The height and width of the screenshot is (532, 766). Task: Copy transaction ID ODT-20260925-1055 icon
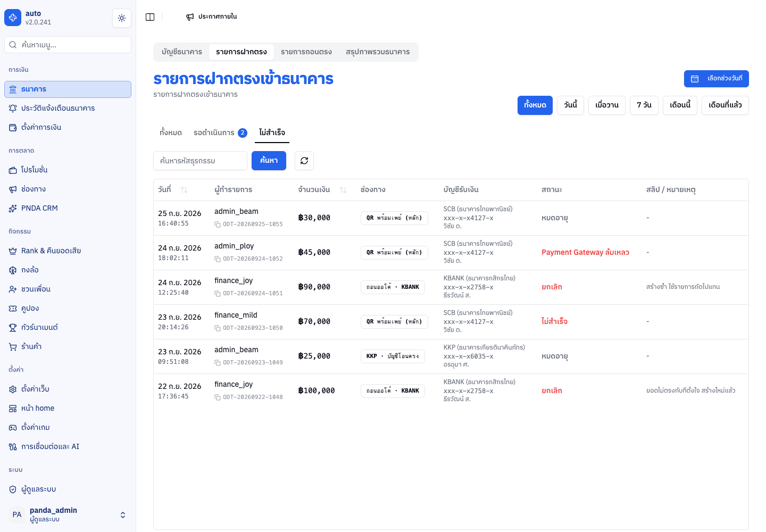tap(218, 225)
